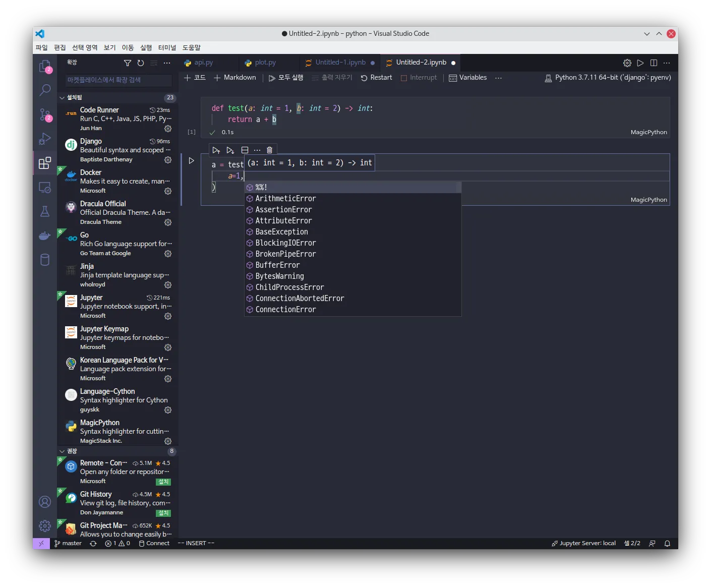The image size is (711, 588).
Task: Pick ConnectionError from autocomplete suggestions
Action: 353,310
